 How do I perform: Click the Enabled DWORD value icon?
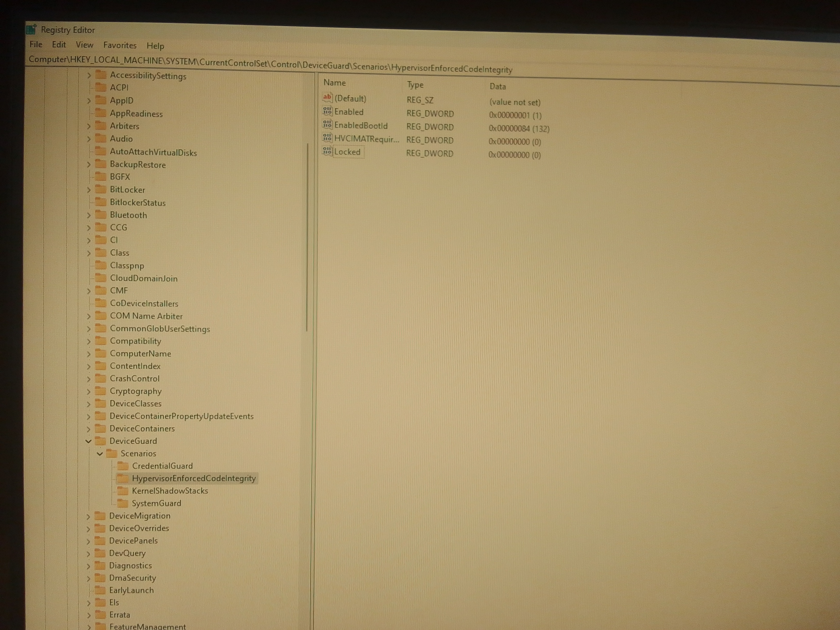[x=327, y=111]
